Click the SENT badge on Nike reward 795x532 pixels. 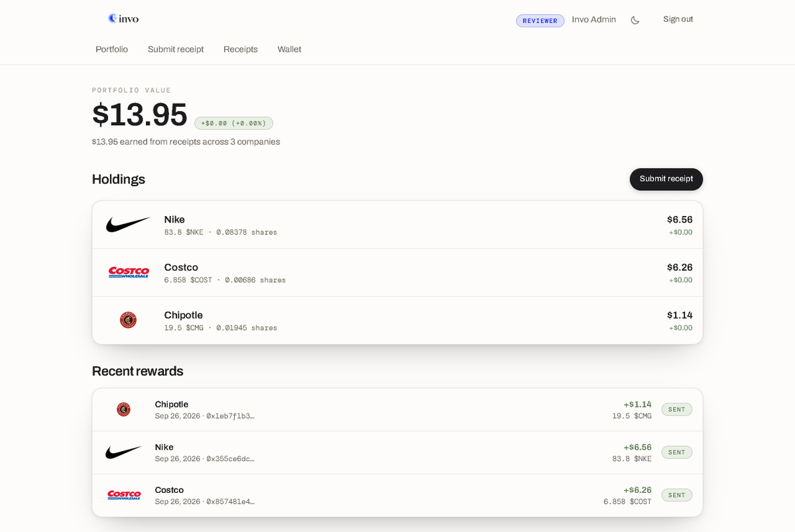[x=676, y=452]
